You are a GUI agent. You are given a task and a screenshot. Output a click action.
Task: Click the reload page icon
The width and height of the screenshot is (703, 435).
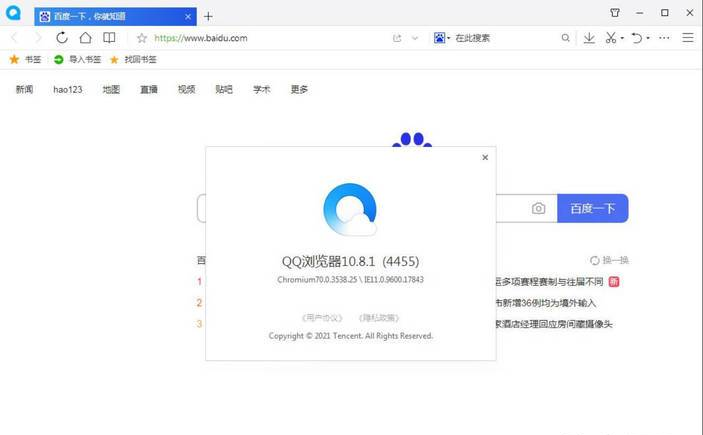[x=62, y=38]
